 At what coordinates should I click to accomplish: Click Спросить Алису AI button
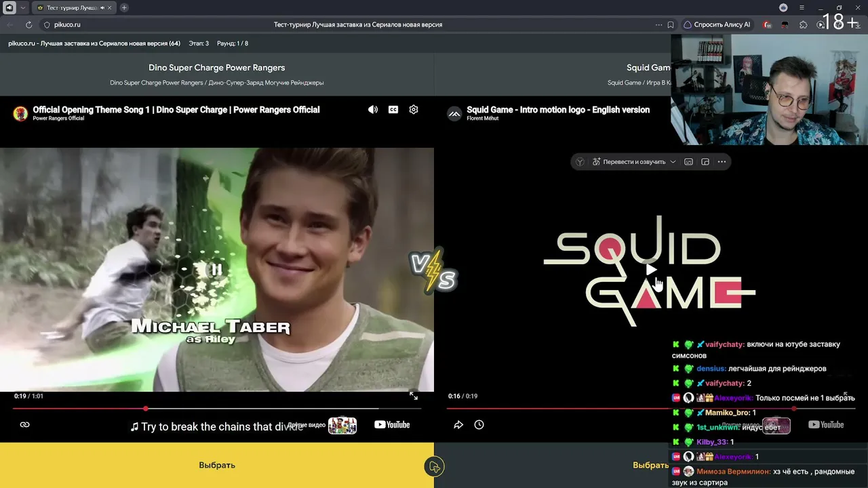coord(717,24)
